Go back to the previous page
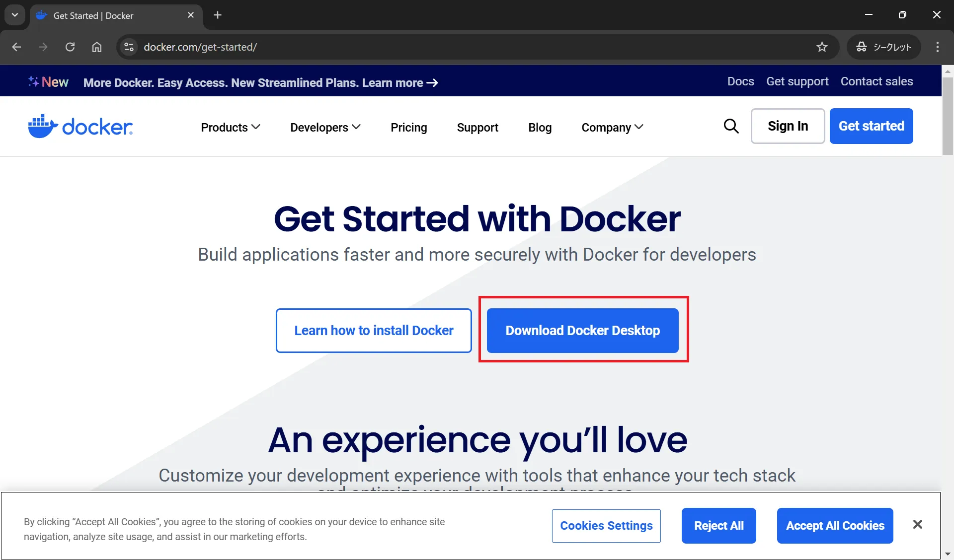This screenshot has height=560, width=954. pyautogui.click(x=16, y=47)
